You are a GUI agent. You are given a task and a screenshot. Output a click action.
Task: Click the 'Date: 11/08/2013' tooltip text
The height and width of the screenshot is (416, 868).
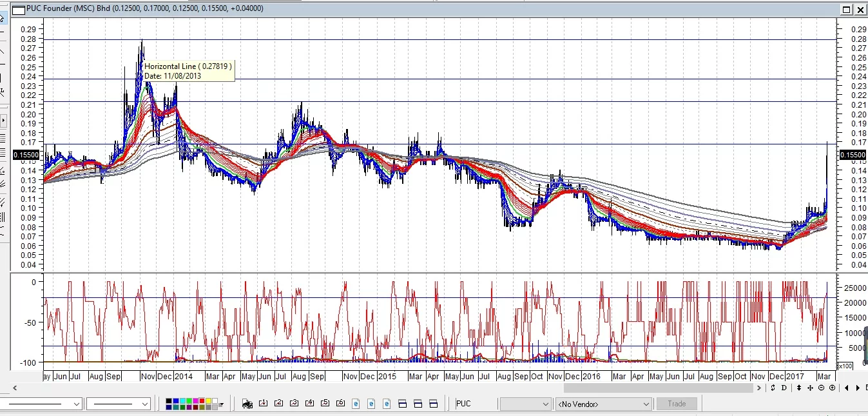point(173,75)
